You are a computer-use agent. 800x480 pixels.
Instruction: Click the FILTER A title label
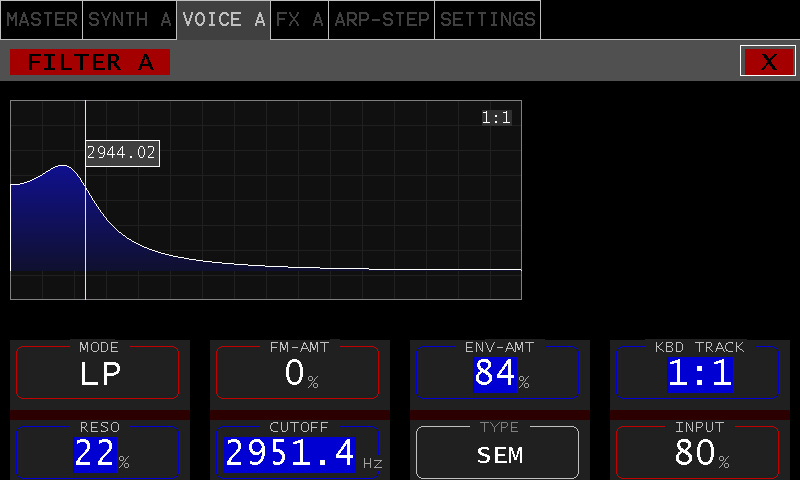(90, 62)
